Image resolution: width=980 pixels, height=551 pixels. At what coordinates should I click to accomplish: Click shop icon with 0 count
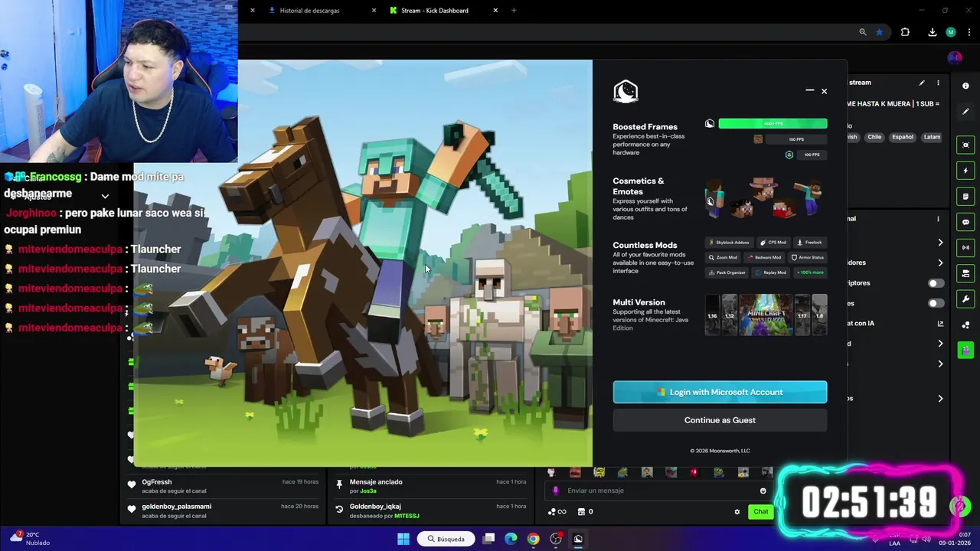click(x=585, y=512)
